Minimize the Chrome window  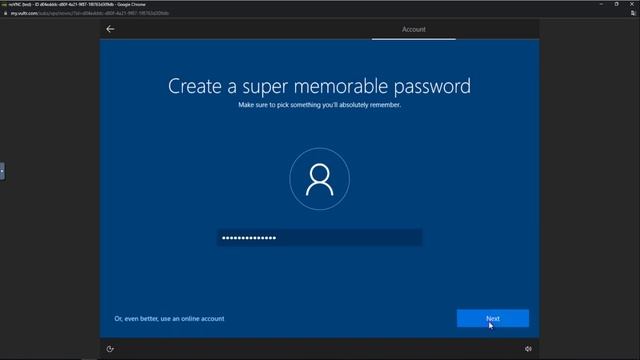pos(601,4)
